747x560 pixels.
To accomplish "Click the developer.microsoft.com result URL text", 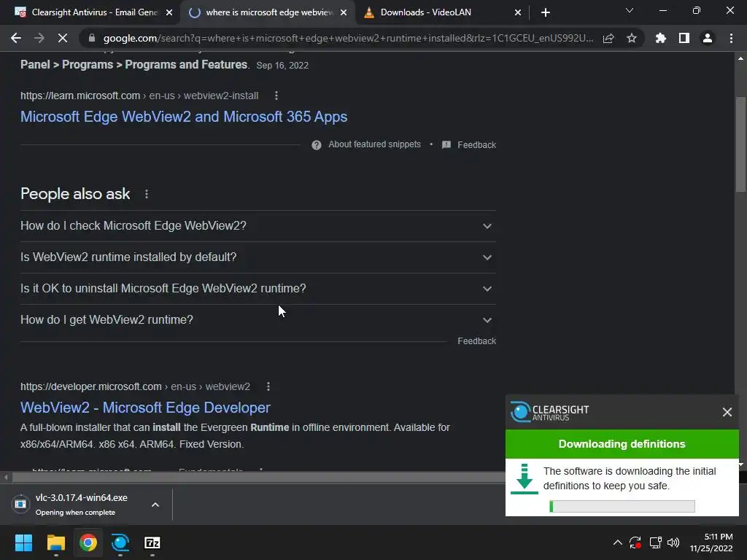I will click(x=135, y=386).
